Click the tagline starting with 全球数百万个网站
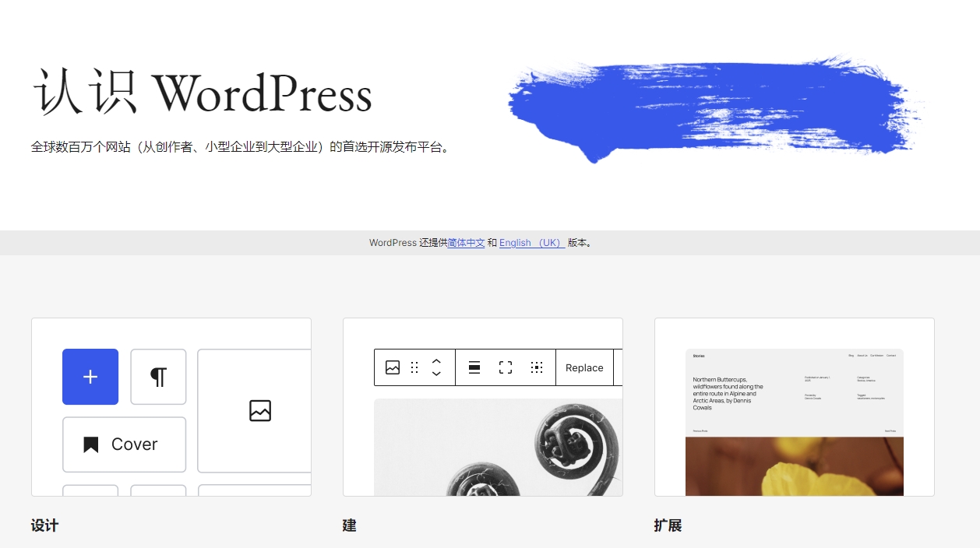Image resolution: width=980 pixels, height=548 pixels. (242, 146)
